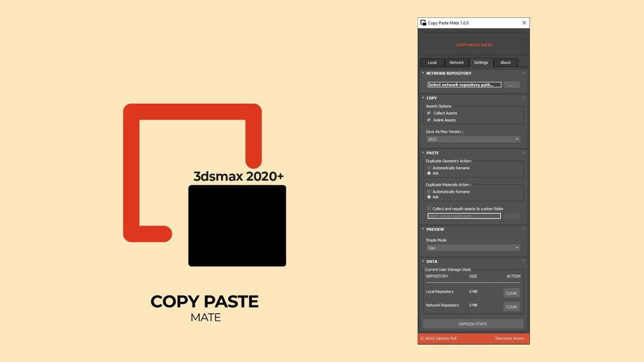Viewport: 644px width, 362px height.
Task: Switch to the Network tab
Action: tap(456, 62)
